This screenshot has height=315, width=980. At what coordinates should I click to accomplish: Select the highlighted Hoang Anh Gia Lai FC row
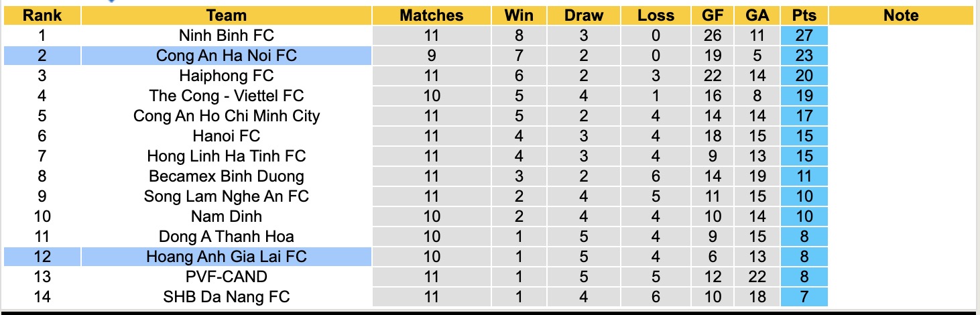[227, 256]
